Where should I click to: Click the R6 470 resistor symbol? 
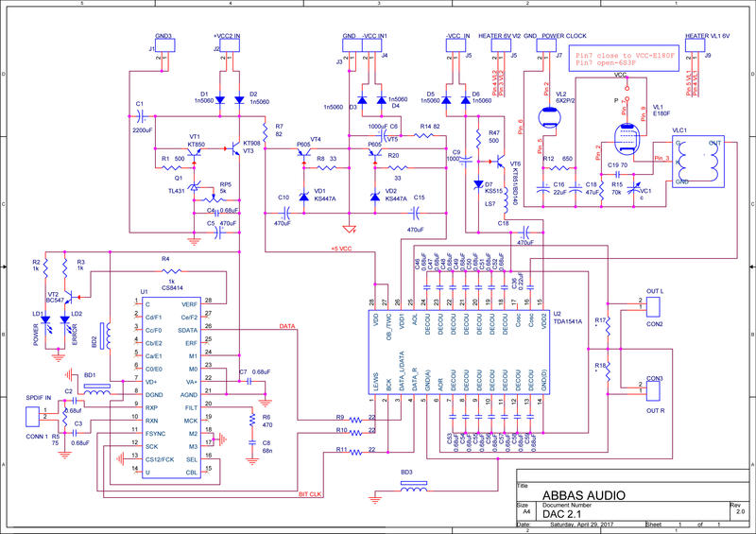coord(252,421)
